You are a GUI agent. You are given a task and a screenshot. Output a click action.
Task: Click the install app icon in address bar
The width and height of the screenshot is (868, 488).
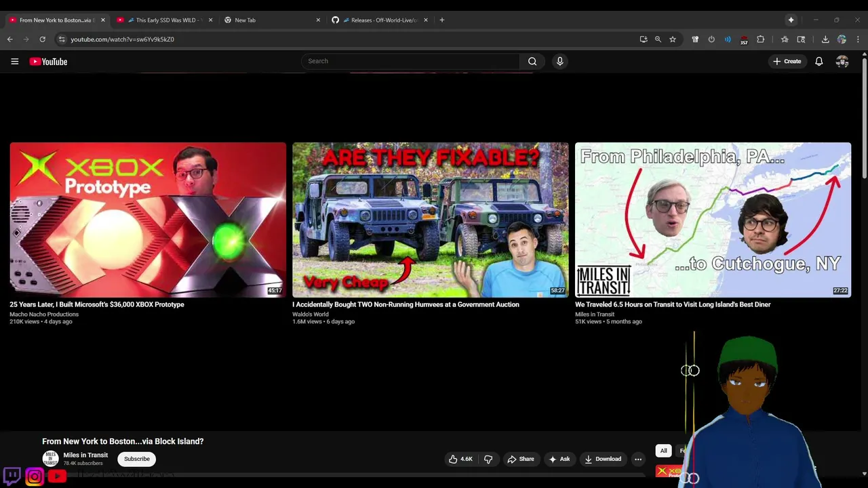click(644, 39)
